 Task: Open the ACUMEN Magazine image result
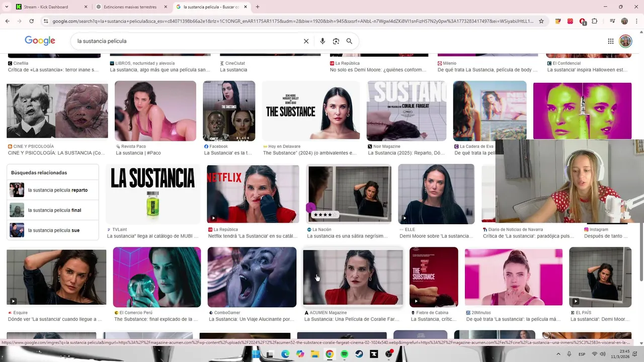(x=353, y=277)
